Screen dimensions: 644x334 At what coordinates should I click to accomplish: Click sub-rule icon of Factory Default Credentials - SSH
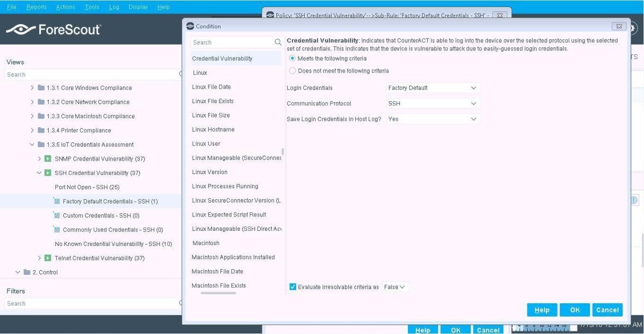point(57,201)
